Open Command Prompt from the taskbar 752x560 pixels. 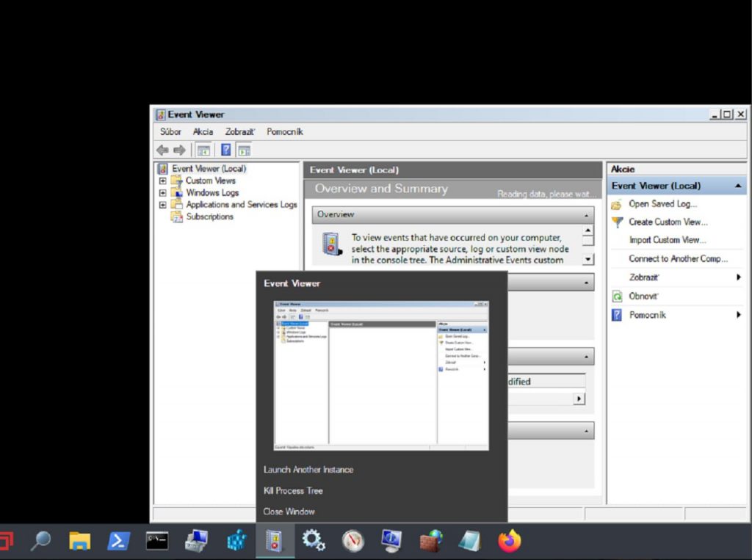tap(157, 541)
